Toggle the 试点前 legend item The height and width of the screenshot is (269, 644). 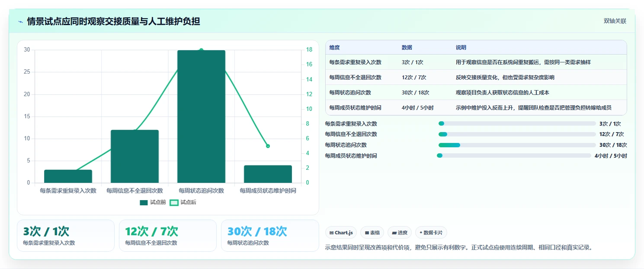(x=153, y=202)
